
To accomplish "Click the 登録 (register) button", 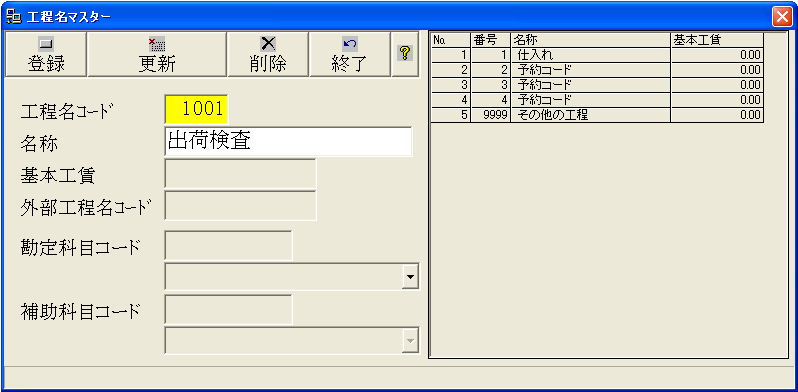I will coord(46,54).
